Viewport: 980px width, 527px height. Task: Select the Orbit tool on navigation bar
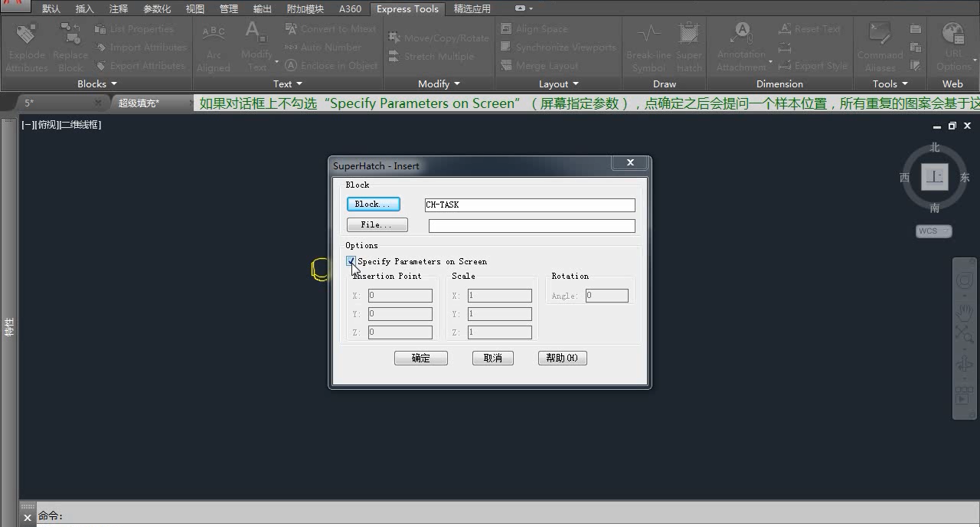(965, 365)
